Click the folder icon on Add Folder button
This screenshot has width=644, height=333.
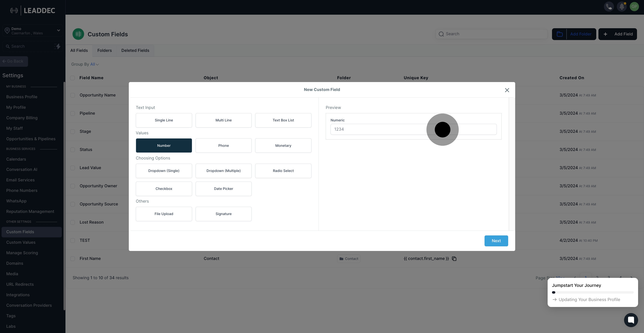[x=559, y=34]
